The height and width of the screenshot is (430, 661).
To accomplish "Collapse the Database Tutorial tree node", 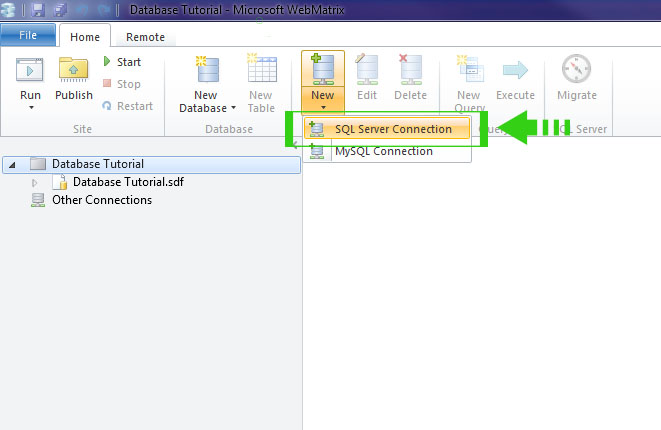I will (12, 165).
